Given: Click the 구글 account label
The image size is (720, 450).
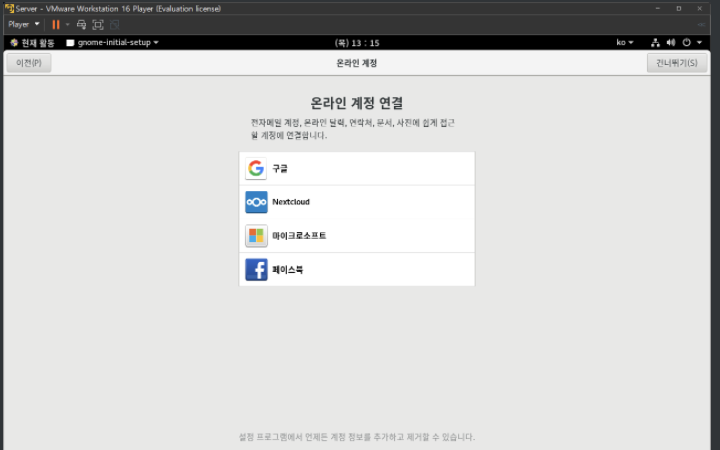Looking at the screenshot, I should 280,169.
